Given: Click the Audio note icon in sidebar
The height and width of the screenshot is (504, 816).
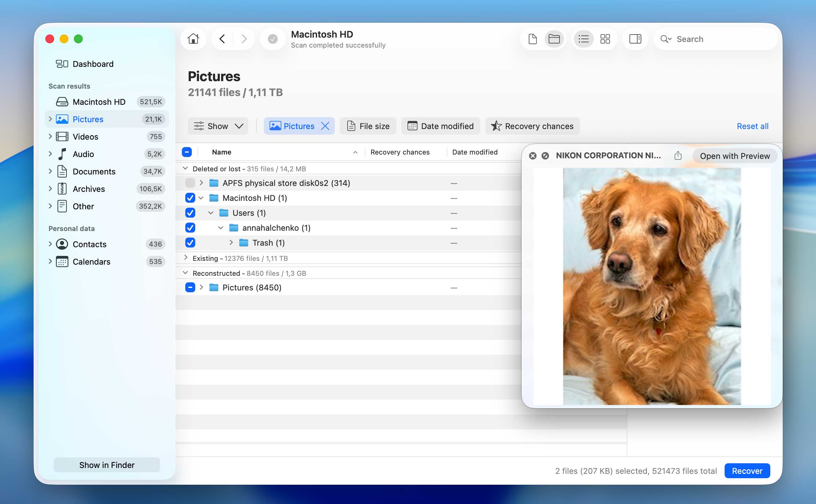Looking at the screenshot, I should [x=62, y=154].
